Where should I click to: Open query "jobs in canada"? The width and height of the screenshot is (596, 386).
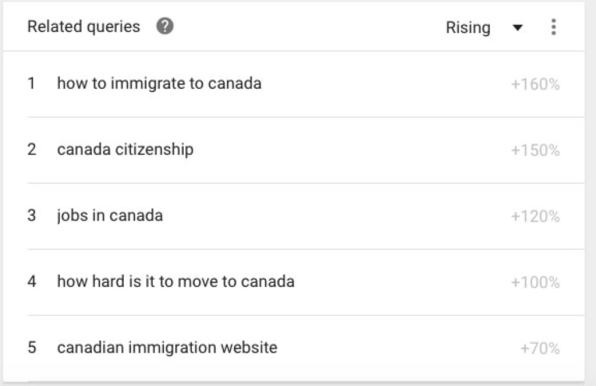(110, 215)
